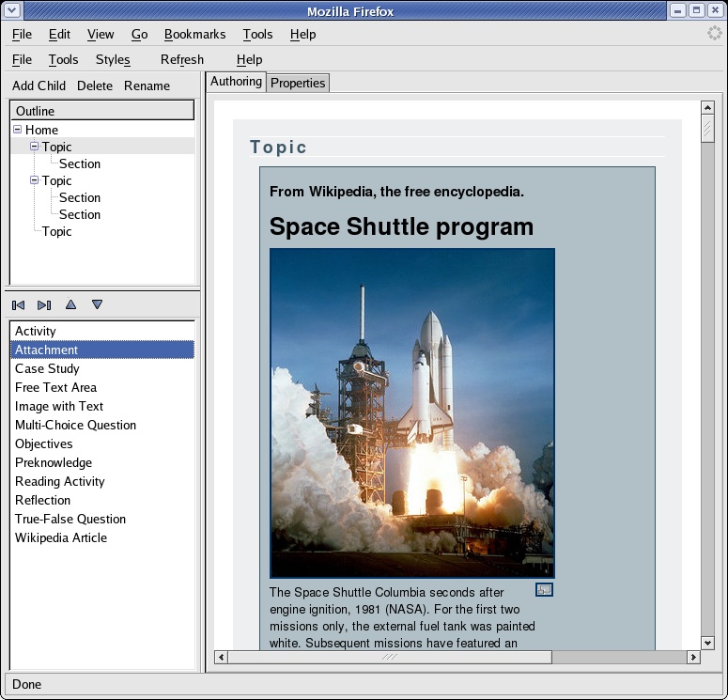The width and height of the screenshot is (728, 700).
Task: Switch to the Properties tab
Action: (298, 83)
